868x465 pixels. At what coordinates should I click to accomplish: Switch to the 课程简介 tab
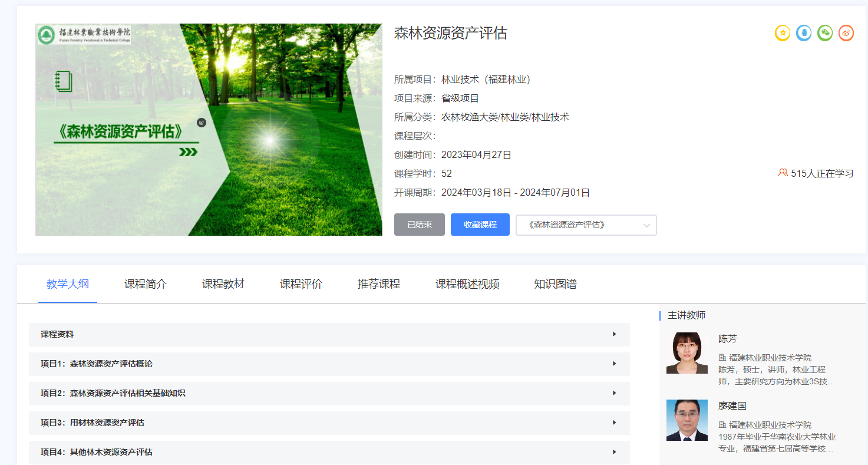(x=146, y=284)
